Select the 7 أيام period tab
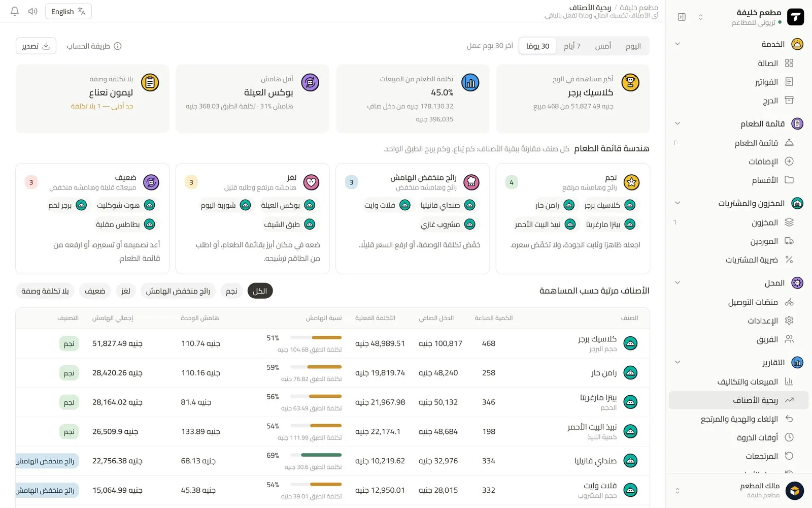This screenshot has height=508, width=812. pos(572,46)
